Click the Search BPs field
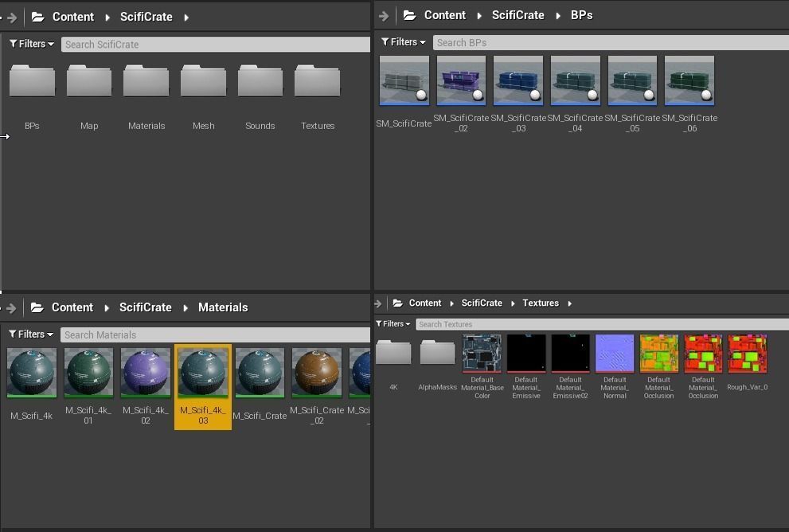The width and height of the screenshot is (789, 532). pyautogui.click(x=611, y=43)
